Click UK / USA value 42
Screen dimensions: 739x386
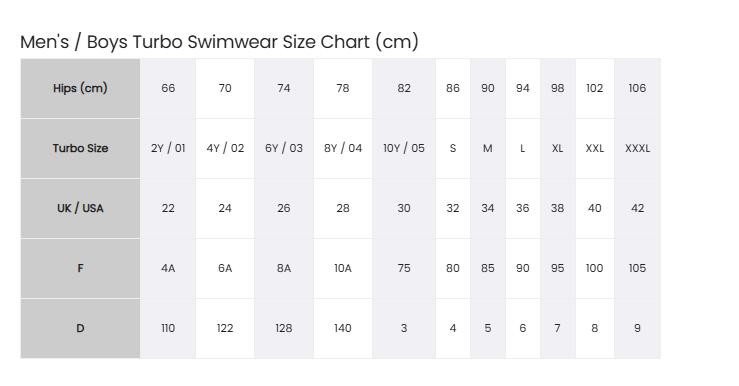637,208
